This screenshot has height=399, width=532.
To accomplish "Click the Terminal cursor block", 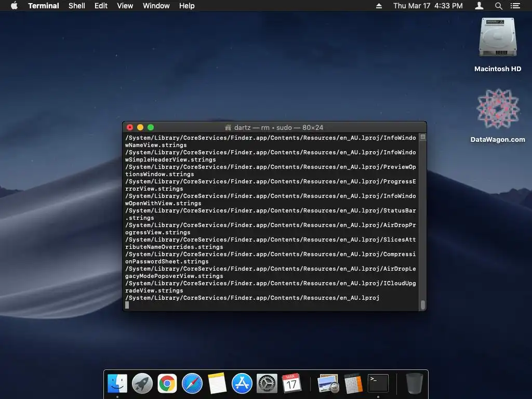I will click(127, 305).
